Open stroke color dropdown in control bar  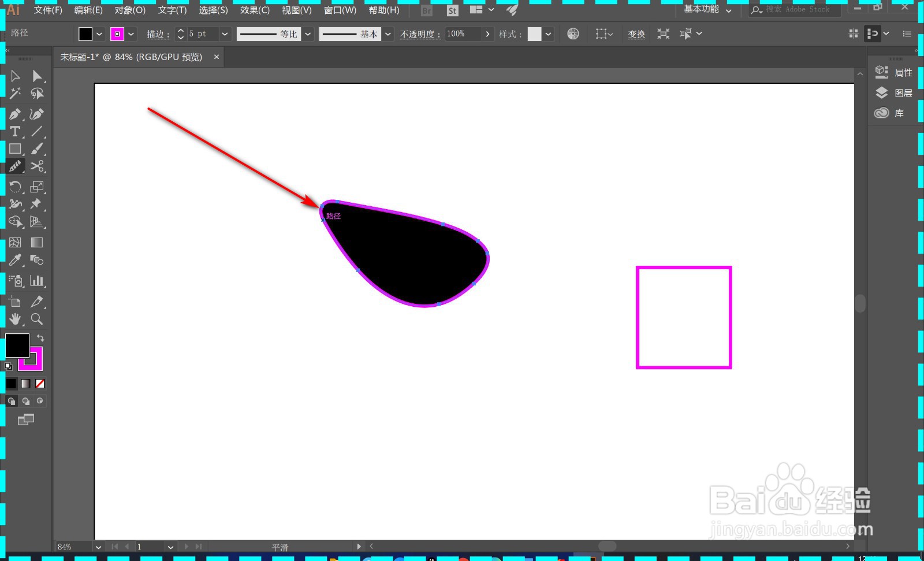(x=131, y=34)
